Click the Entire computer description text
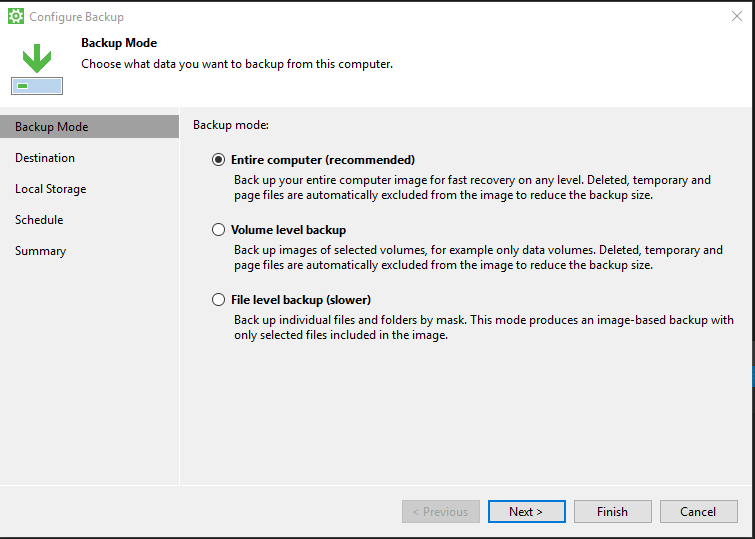This screenshot has height=539, width=755. point(472,188)
